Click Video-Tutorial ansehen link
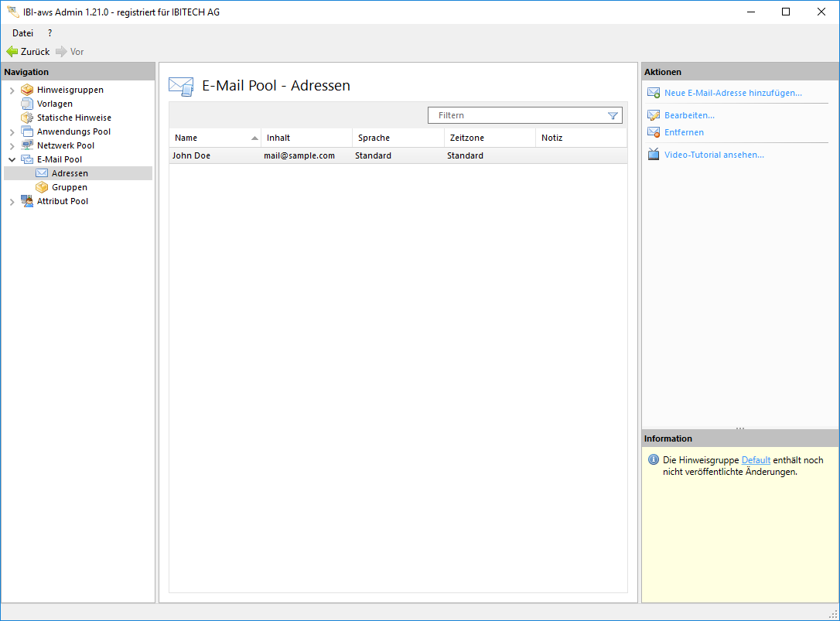The height and width of the screenshot is (621, 840). [x=714, y=155]
